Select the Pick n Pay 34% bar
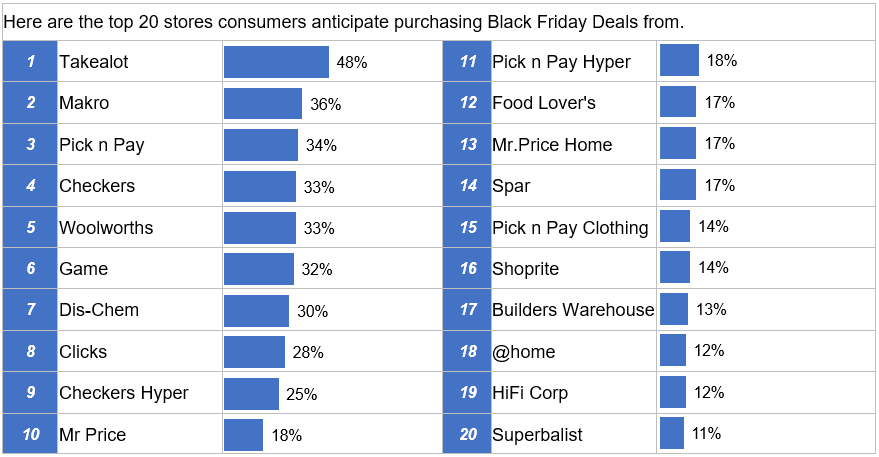Viewport: 879px width, 457px height. 261,145
